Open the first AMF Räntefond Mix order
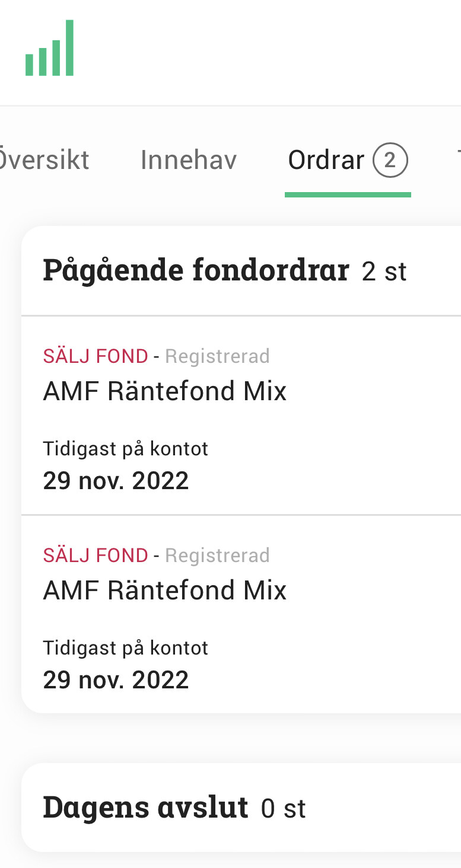The width and height of the screenshot is (461, 868). coord(165,391)
